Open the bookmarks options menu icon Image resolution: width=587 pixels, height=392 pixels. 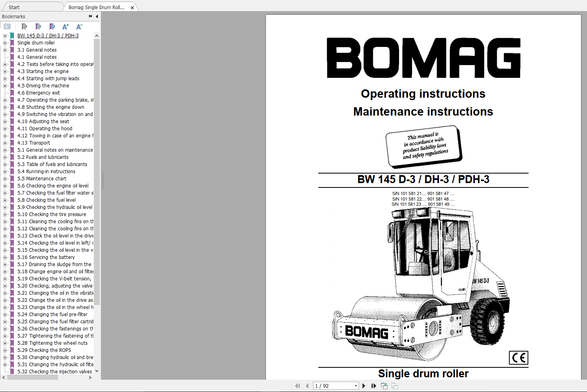(x=7, y=27)
